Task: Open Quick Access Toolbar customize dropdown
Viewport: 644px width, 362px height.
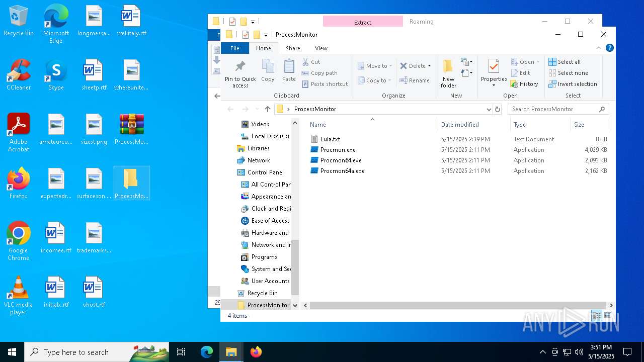Action: click(266, 35)
